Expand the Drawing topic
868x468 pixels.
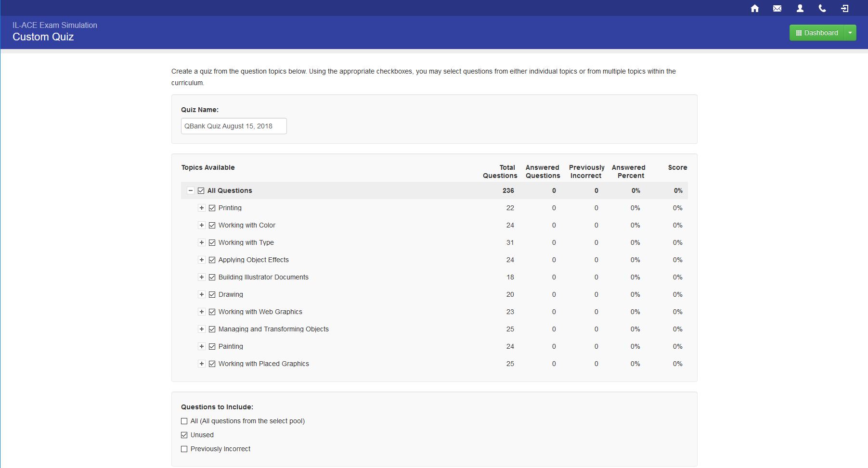pyautogui.click(x=202, y=294)
